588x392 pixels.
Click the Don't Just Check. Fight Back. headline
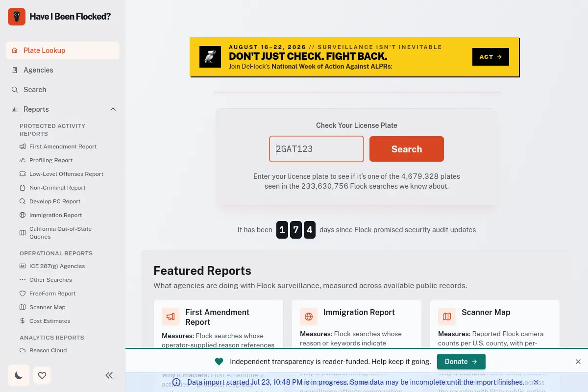pyautogui.click(x=308, y=56)
